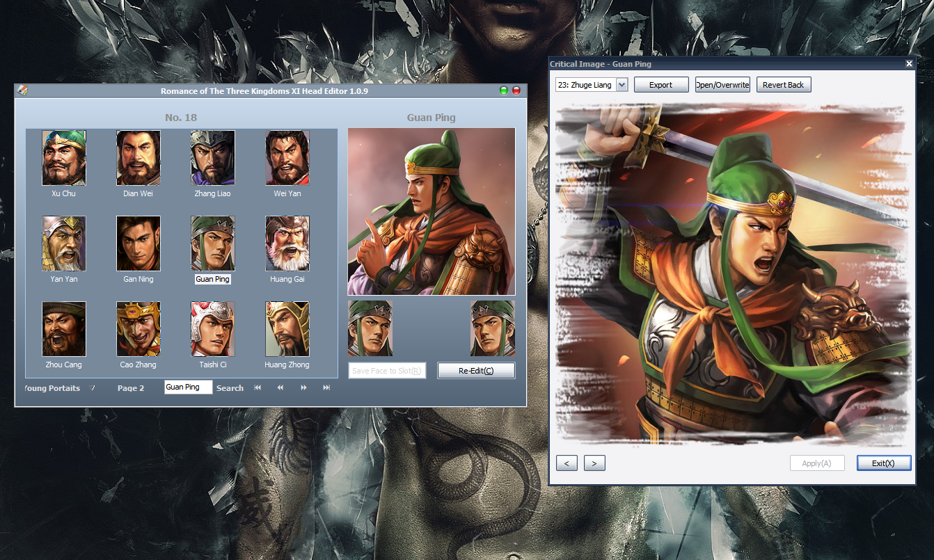The width and height of the screenshot is (934, 560).
Task: Click the Critical Image large artwork
Action: 733,275
